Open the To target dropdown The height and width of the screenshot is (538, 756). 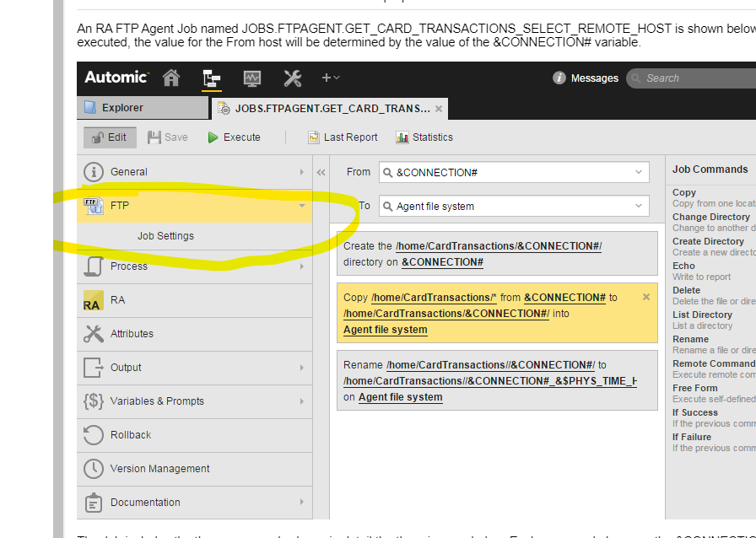point(640,206)
